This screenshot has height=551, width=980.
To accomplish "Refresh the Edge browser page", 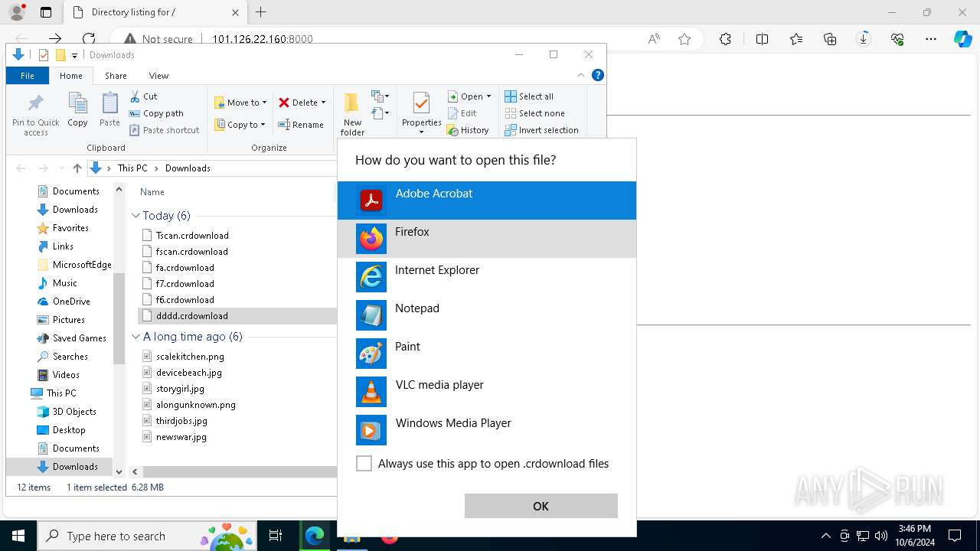I will coord(89,39).
